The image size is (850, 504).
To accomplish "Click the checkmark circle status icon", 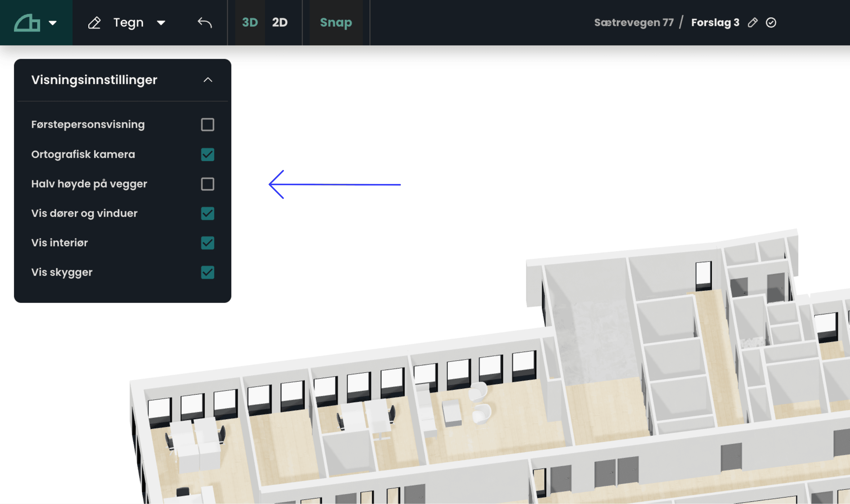I will [x=771, y=22].
